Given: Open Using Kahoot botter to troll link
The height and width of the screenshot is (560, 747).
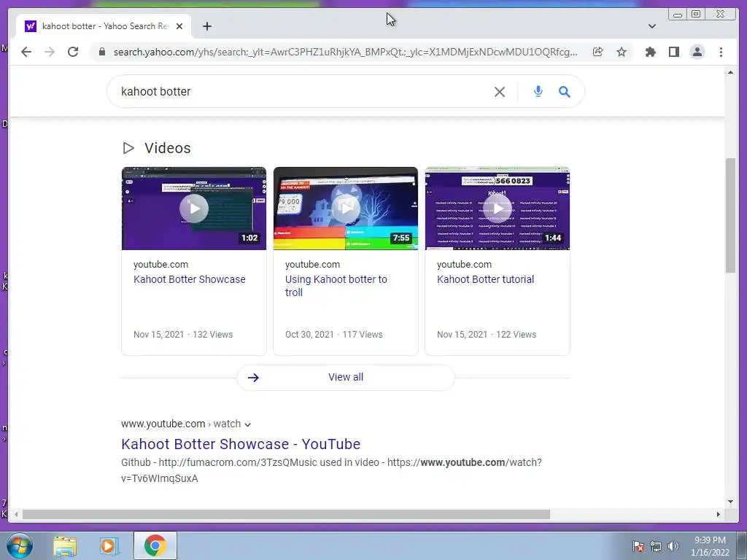Looking at the screenshot, I should tap(336, 286).
